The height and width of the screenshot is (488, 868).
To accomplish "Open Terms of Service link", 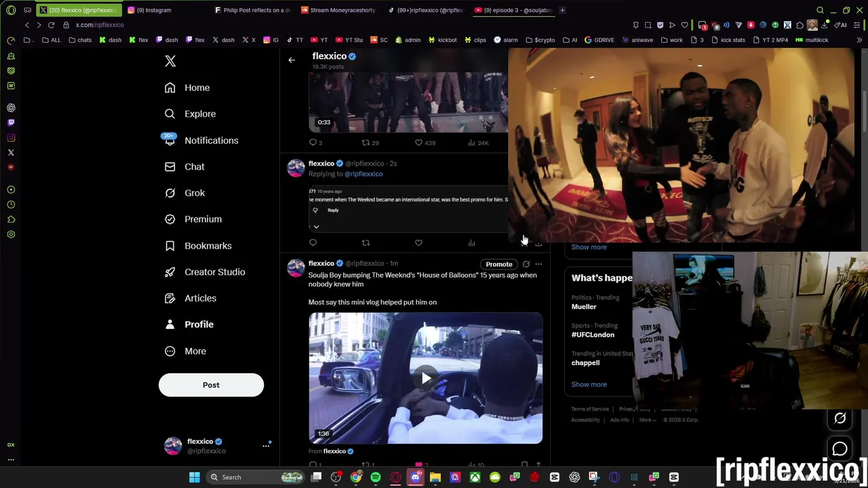I will [x=590, y=409].
